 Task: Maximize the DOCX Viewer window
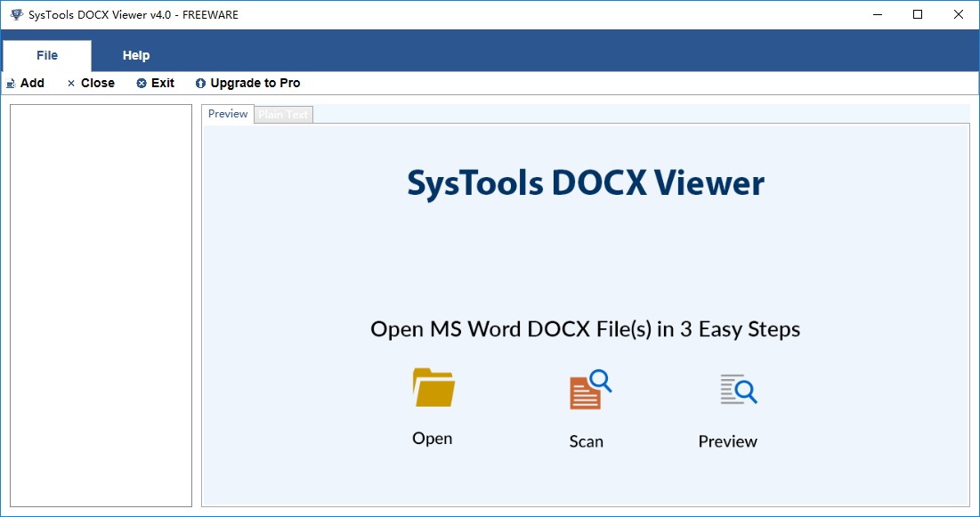coord(918,14)
